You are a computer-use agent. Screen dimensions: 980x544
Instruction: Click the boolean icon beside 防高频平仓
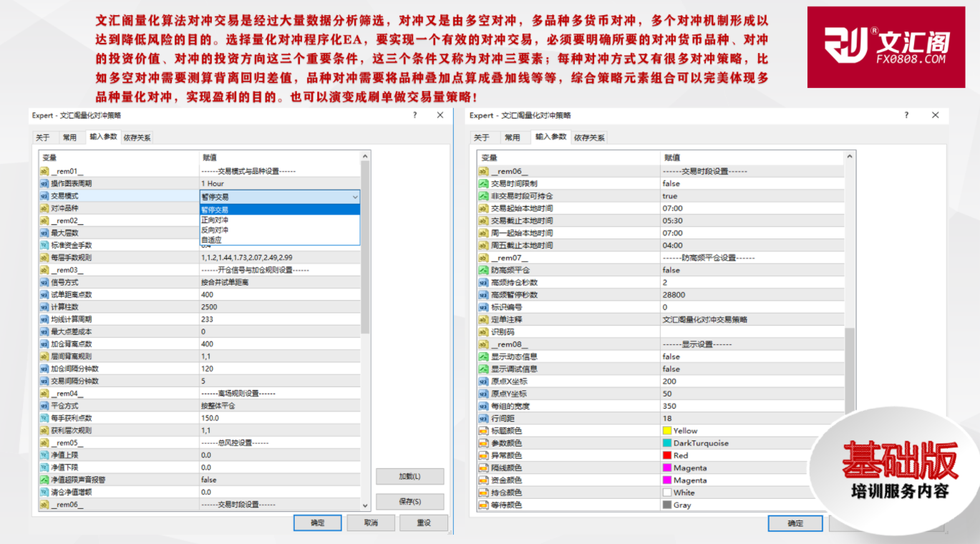pyautogui.click(x=483, y=270)
